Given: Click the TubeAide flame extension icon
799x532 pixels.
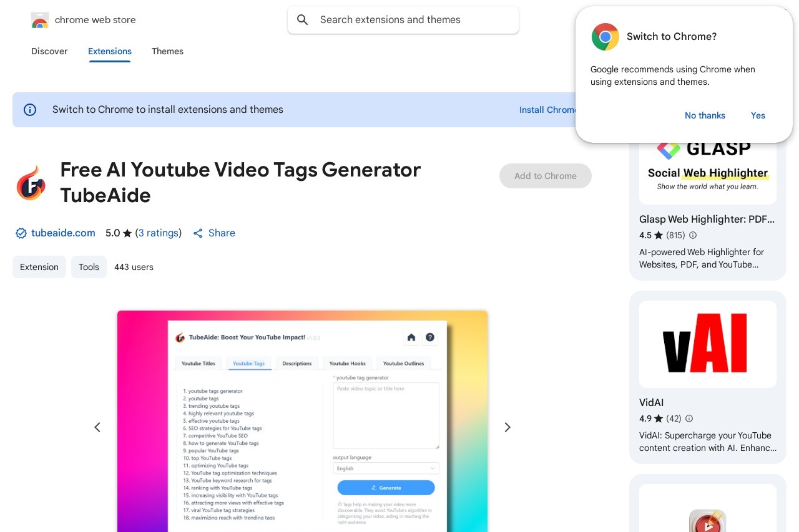Looking at the screenshot, I should pyautogui.click(x=31, y=183).
